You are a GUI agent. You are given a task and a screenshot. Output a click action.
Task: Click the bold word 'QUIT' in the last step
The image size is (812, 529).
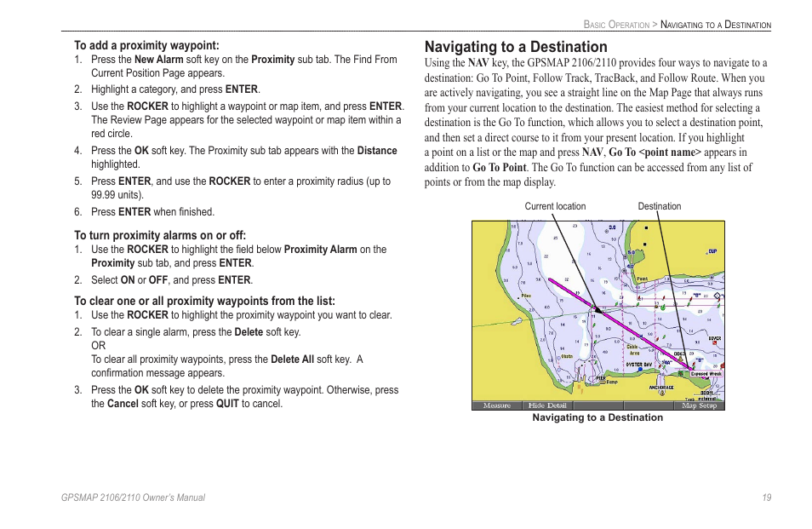point(228,404)
